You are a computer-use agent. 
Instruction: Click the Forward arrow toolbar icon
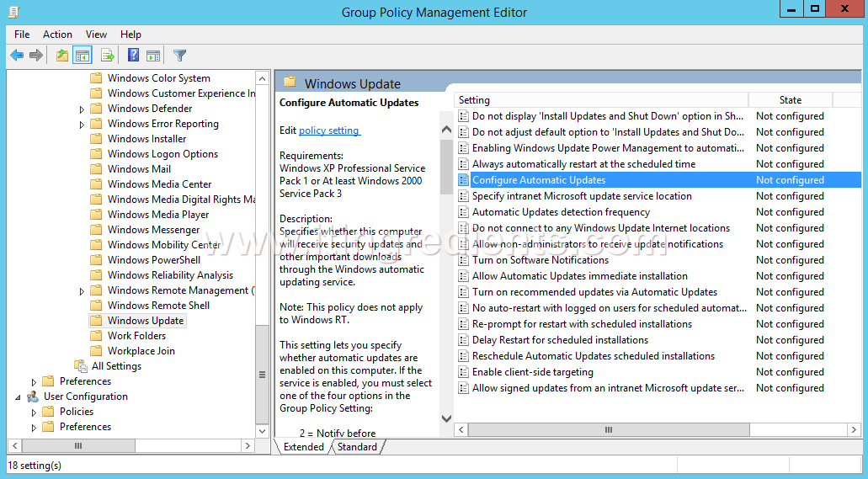(x=36, y=56)
